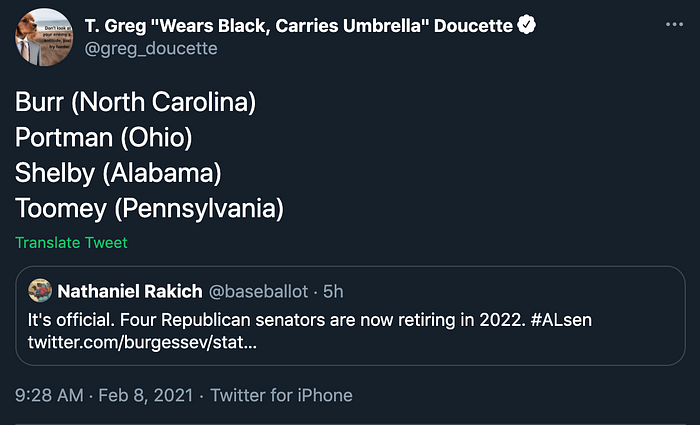Click the @baseballot handle
Viewport: 700px width, 425px height.
(258, 291)
